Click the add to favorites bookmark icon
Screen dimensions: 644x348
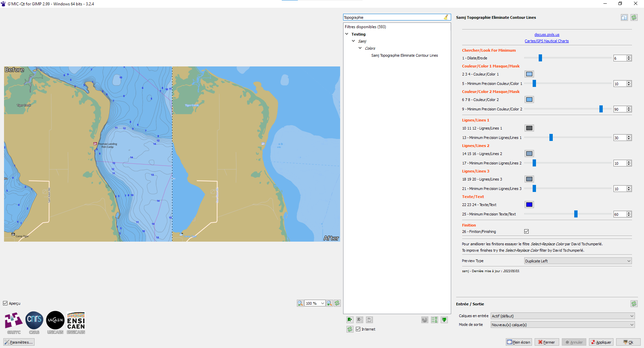[350, 320]
